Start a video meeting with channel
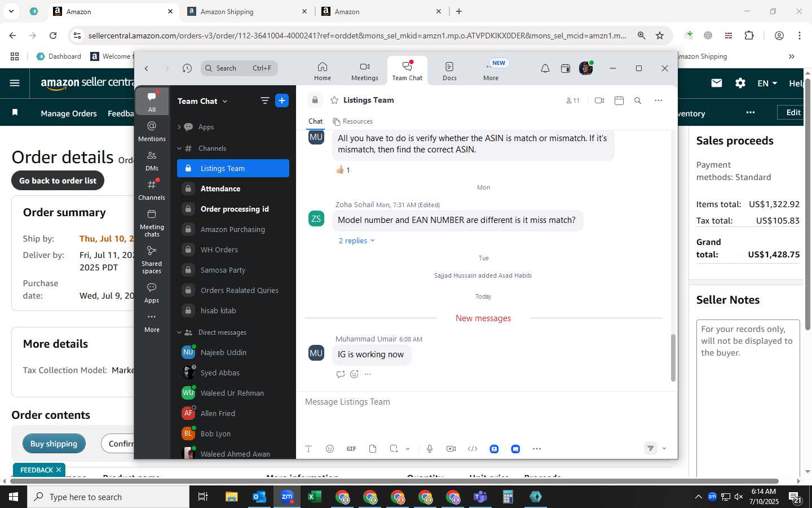The width and height of the screenshot is (812, 508). [x=599, y=100]
